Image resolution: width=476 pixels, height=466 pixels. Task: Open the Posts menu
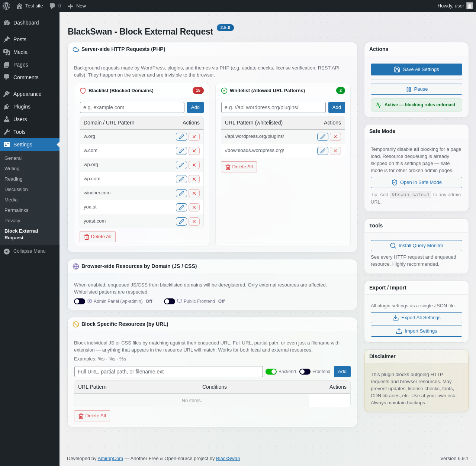[30, 39]
